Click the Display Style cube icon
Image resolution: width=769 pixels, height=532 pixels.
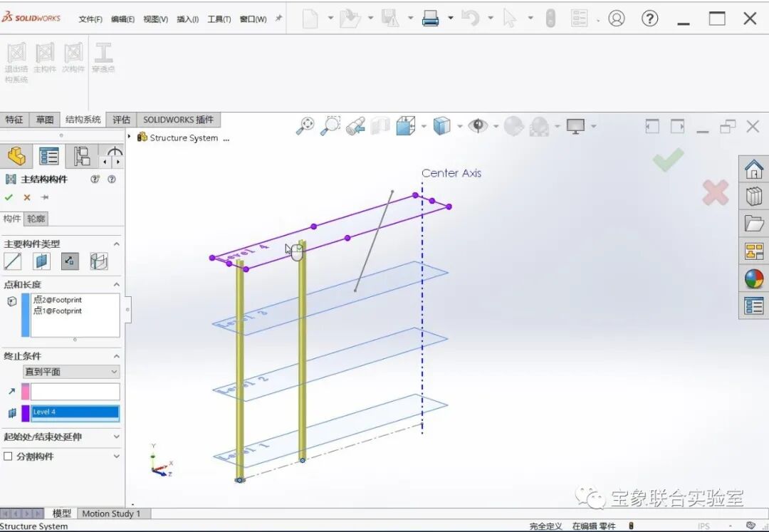tap(441, 126)
